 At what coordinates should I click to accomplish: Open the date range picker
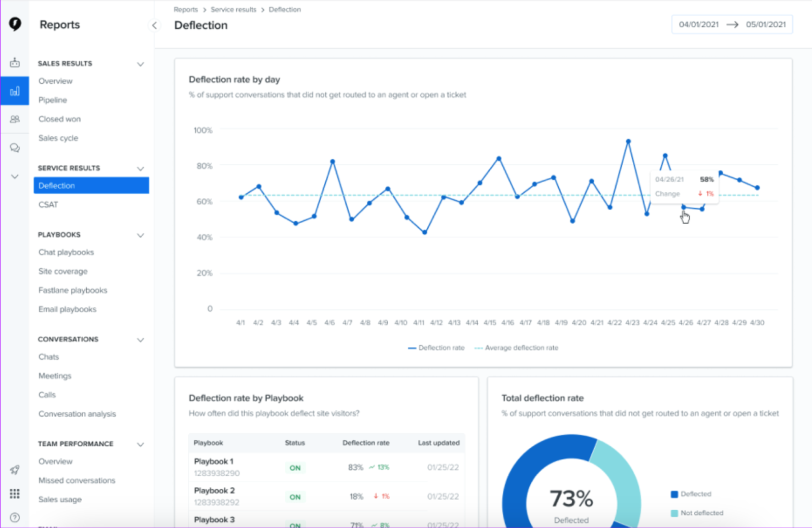(x=732, y=24)
